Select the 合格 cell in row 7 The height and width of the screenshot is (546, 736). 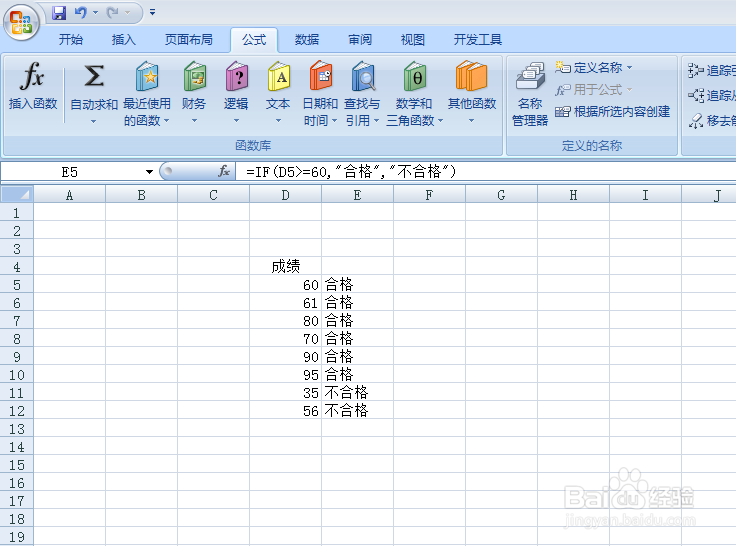pos(357,321)
